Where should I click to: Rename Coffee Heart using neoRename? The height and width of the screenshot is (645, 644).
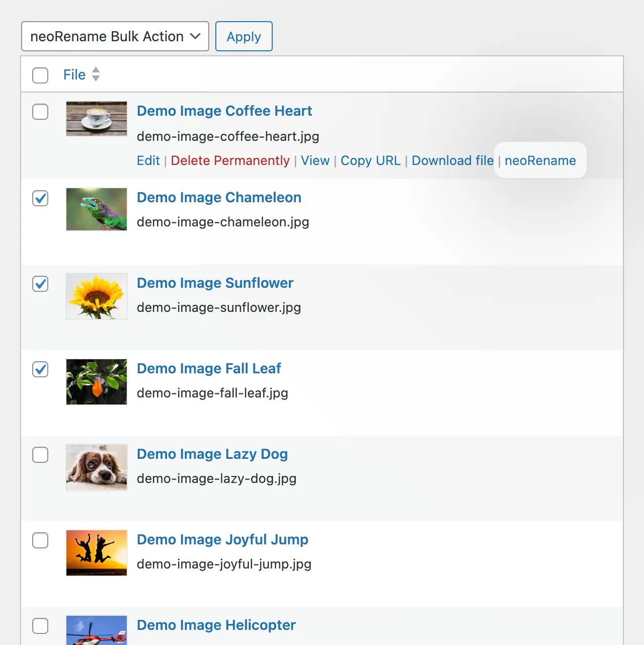[540, 160]
